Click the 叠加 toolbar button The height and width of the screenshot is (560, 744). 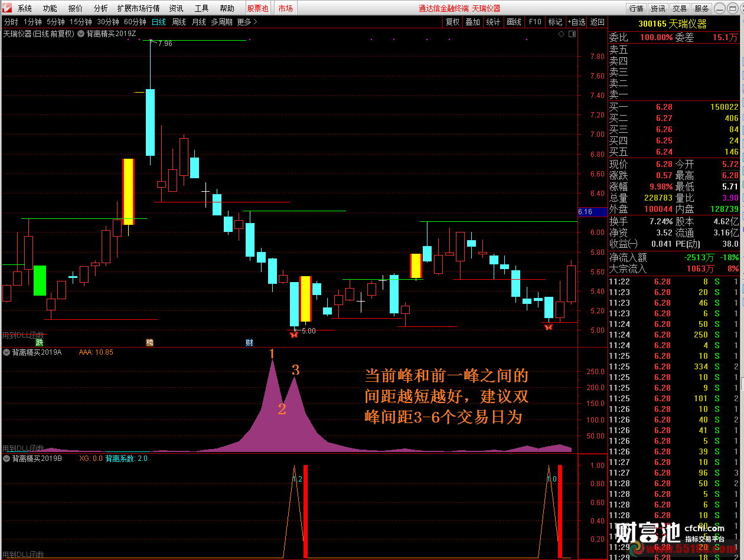pyautogui.click(x=473, y=22)
